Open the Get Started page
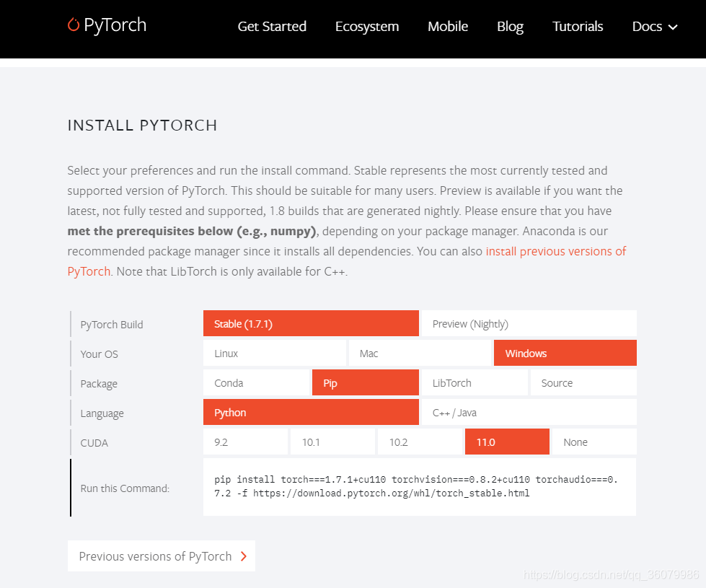Screen dimensions: 706x588 [x=272, y=27]
